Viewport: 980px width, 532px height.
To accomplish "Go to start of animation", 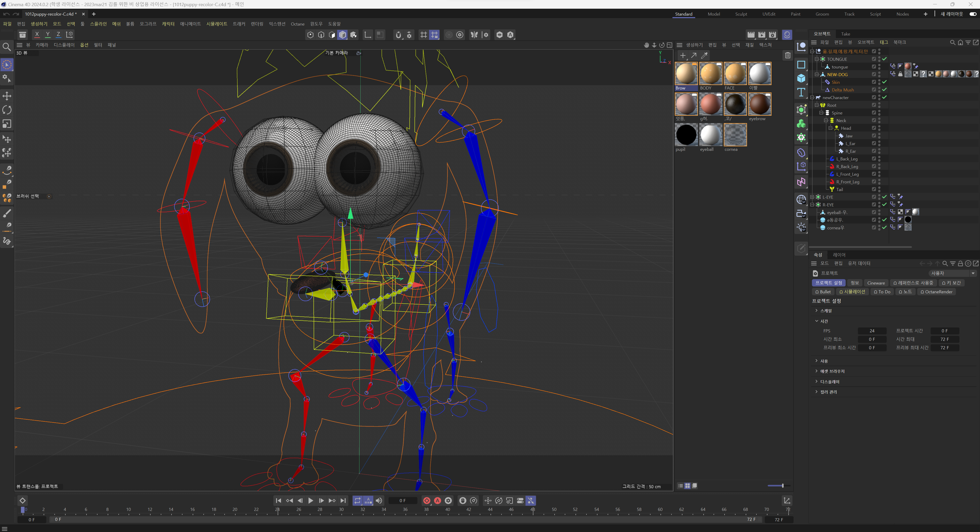I will pyautogui.click(x=278, y=500).
